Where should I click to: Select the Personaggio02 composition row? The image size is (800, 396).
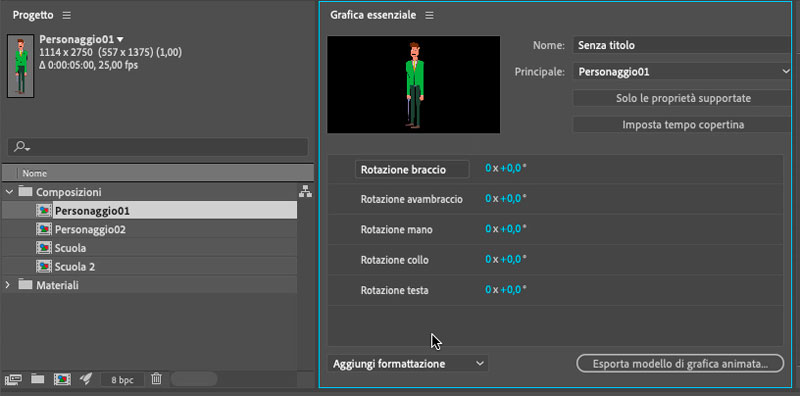tap(149, 230)
